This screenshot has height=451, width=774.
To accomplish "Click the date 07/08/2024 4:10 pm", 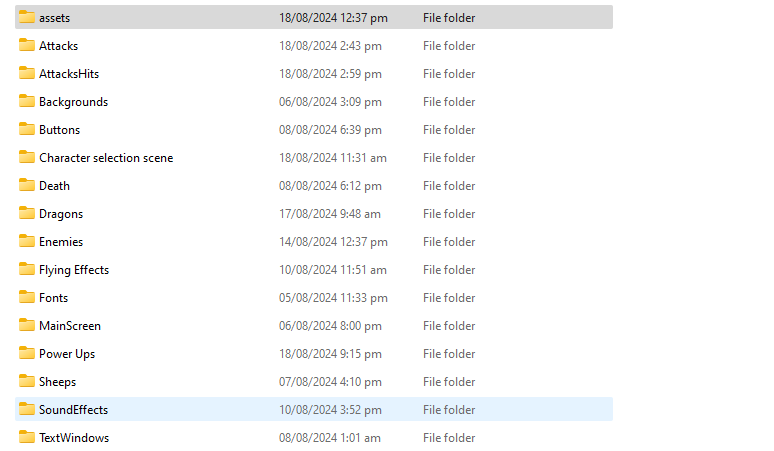I will 330,382.
